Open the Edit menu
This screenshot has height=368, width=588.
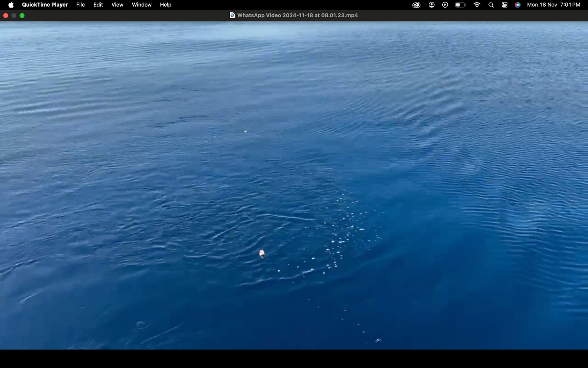point(98,5)
